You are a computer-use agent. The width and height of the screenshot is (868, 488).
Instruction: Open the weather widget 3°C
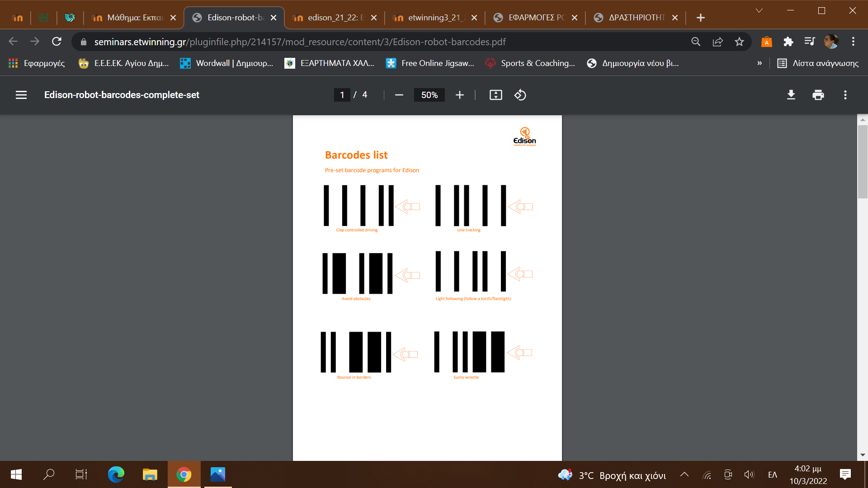tap(612, 475)
